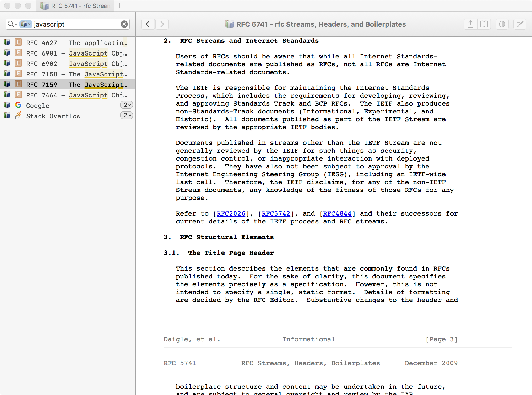This screenshot has height=395, width=532.
Task: Open the share menu icon
Action: point(470,24)
